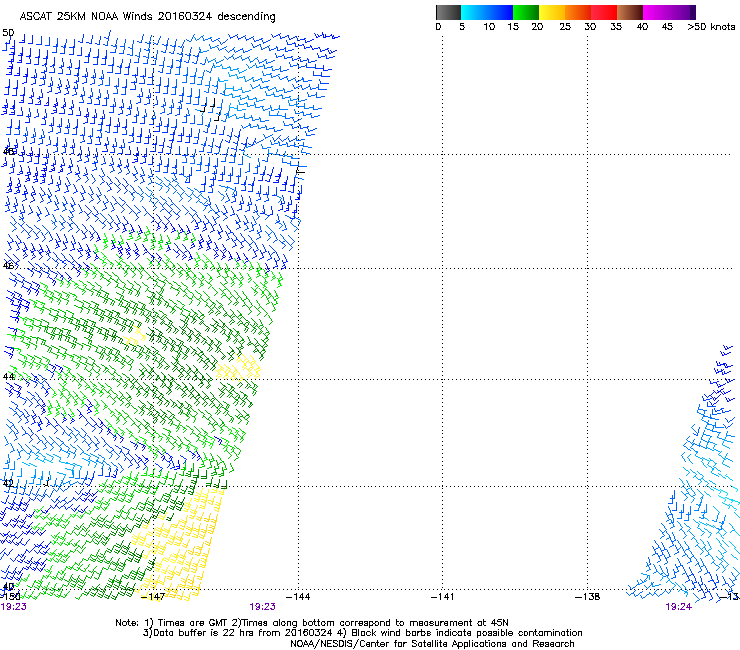Click the '20' label under the color scale
740x650 pixels.
click(537, 27)
